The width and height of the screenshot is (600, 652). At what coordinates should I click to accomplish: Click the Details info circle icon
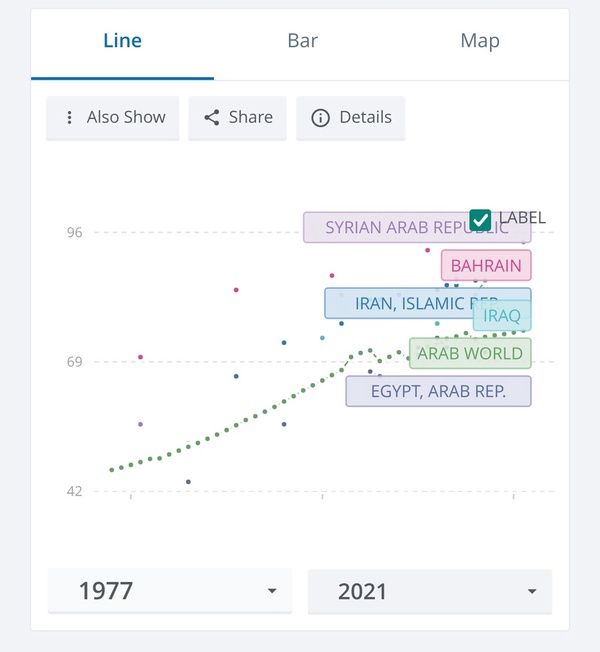pos(320,118)
